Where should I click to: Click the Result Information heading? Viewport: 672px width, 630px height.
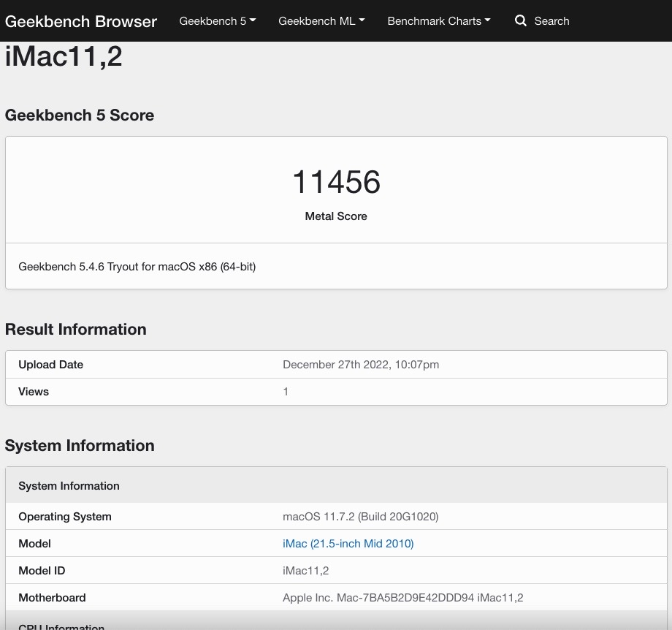click(75, 329)
